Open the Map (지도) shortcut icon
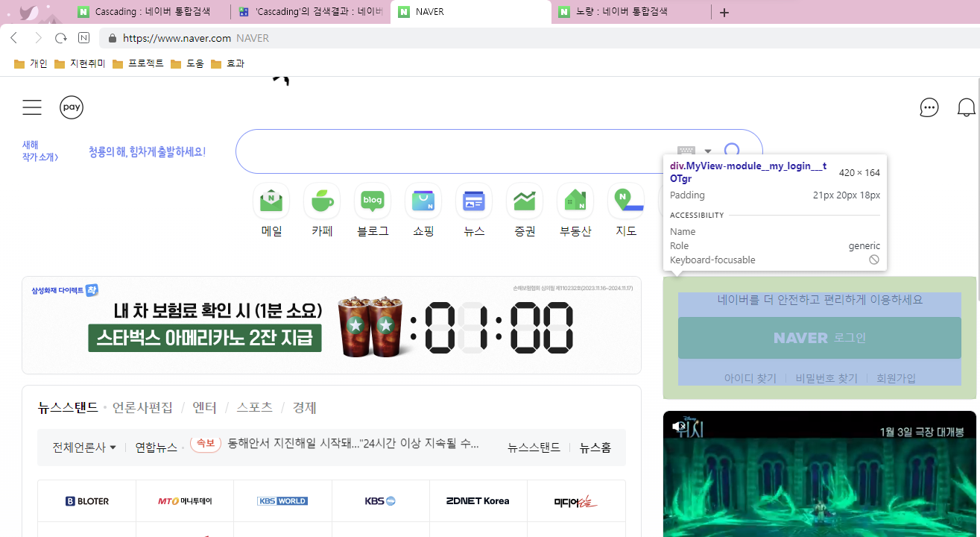This screenshot has width=980, height=537. point(626,201)
